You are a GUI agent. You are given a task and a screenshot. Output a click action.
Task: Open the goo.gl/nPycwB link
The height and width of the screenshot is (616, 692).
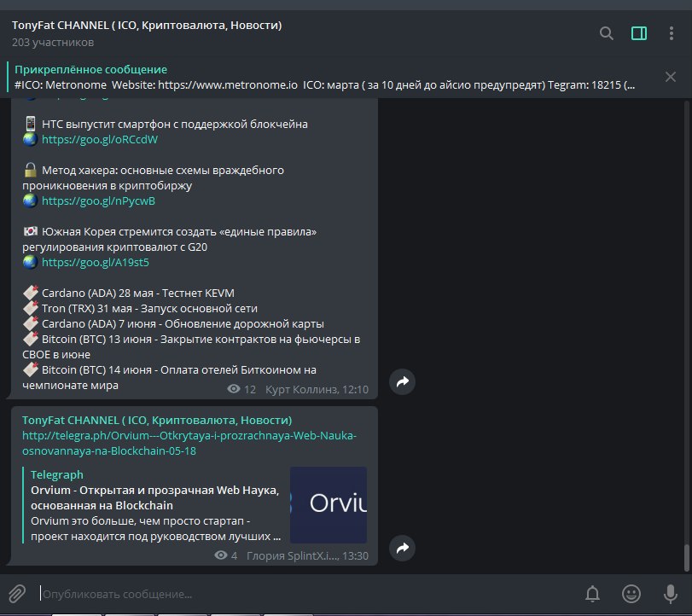pyautogui.click(x=98, y=200)
